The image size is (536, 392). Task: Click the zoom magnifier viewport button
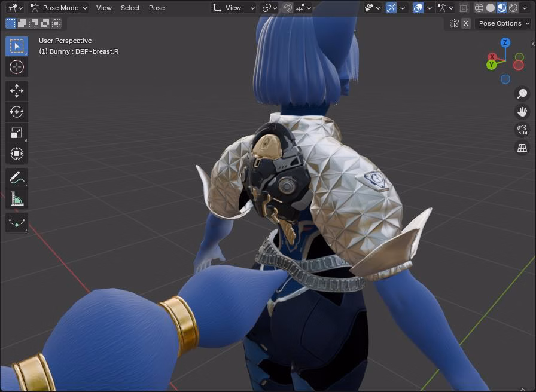(522, 93)
